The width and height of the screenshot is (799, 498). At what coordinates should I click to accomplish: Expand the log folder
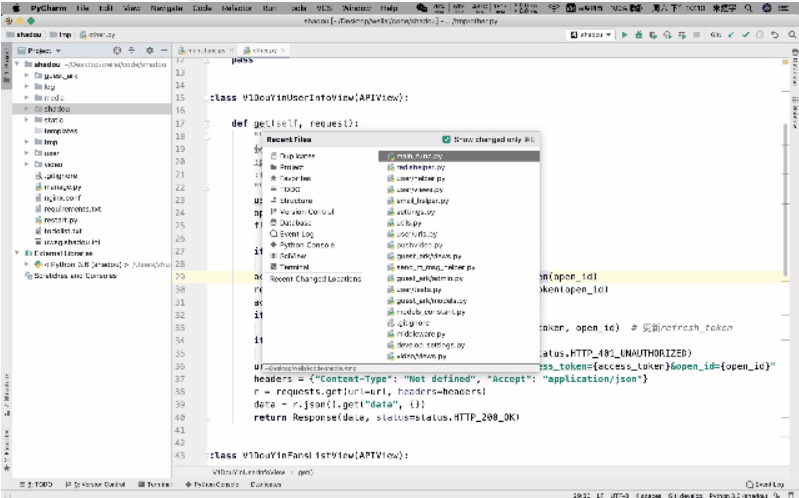click(26, 87)
